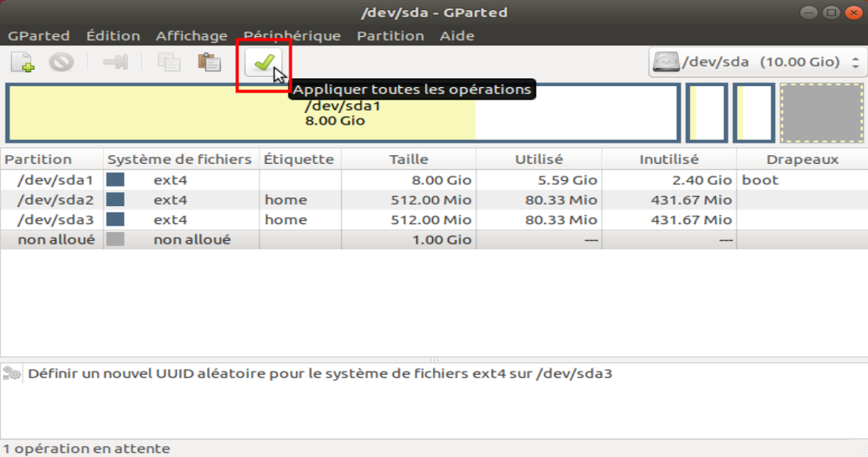Open the Partition menu

click(390, 36)
